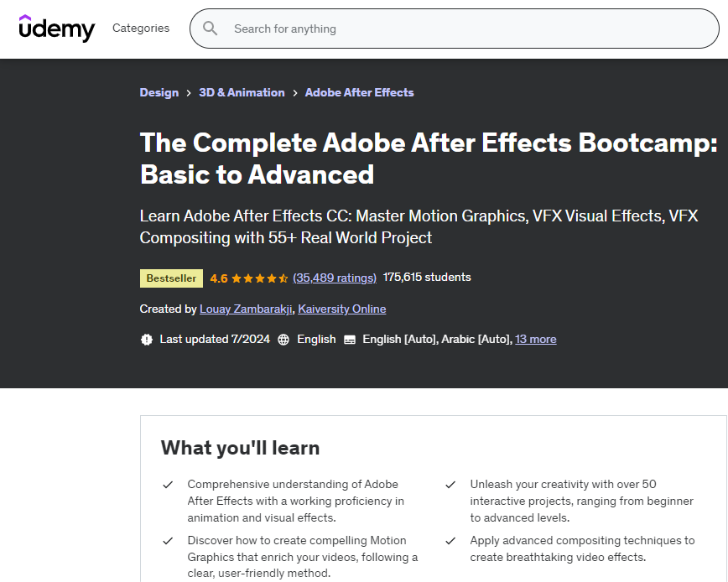
Task: Click the alert icon beside Last updated
Action: coord(146,339)
